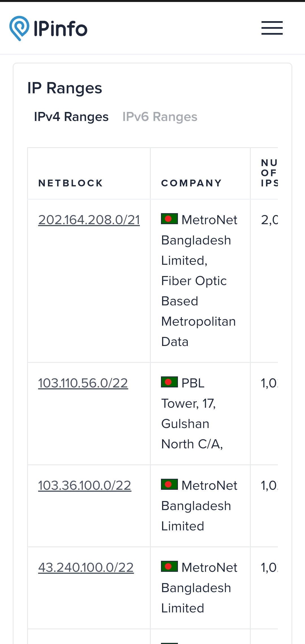Open netblock 202.164.208.0/21
Image resolution: width=305 pixels, height=644 pixels.
89,220
